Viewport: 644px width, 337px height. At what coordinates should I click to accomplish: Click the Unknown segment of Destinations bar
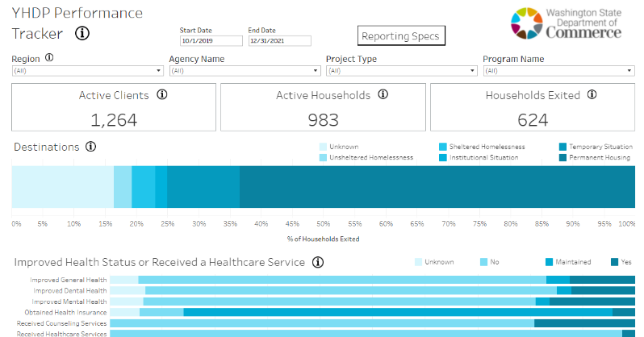[x=62, y=187]
